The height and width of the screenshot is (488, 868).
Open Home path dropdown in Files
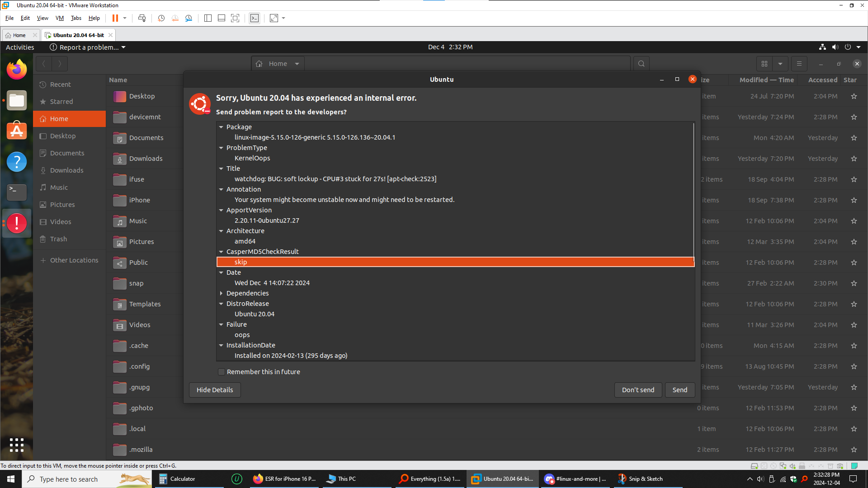[x=297, y=64]
